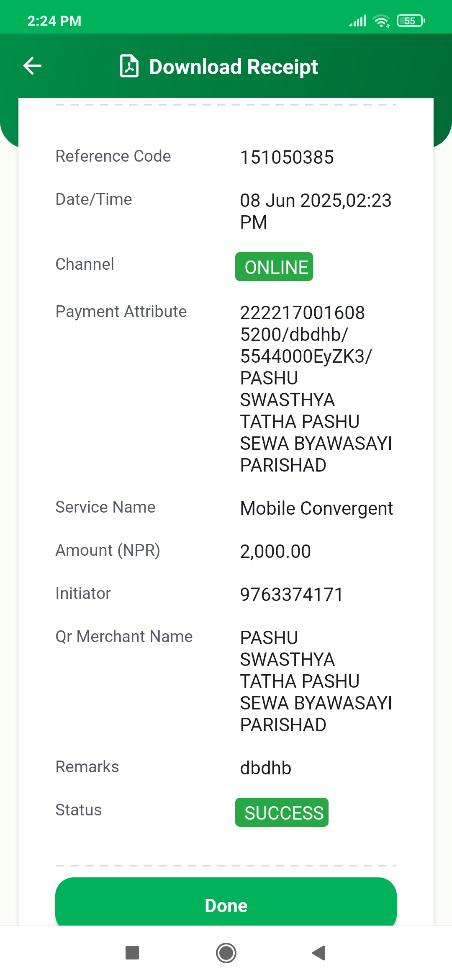Tap the amount value 2,000.00
452x980 pixels.
coord(275,552)
